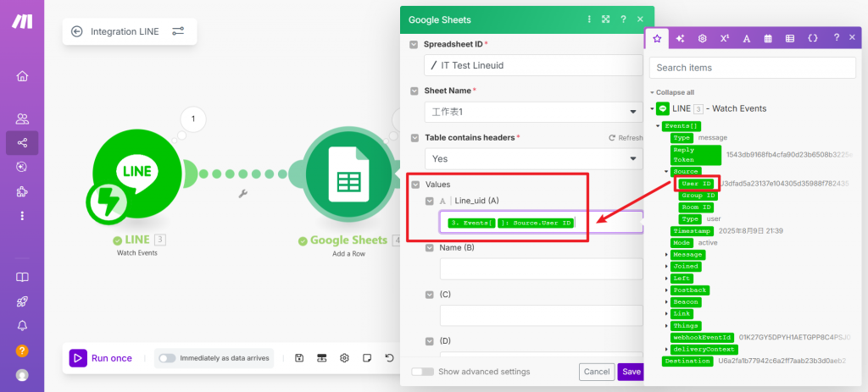Image resolution: width=868 pixels, height=392 pixels.
Task: Switch to the curly braces custom variables tab
Action: [813, 38]
